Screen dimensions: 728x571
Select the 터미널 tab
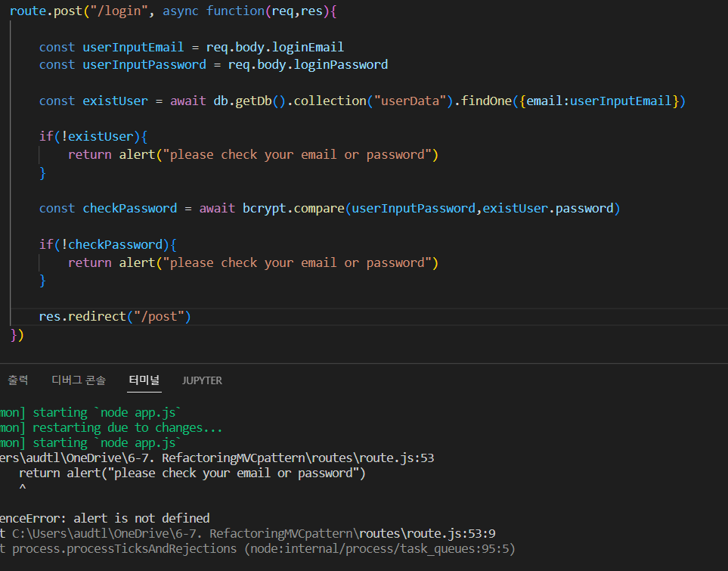click(x=144, y=380)
